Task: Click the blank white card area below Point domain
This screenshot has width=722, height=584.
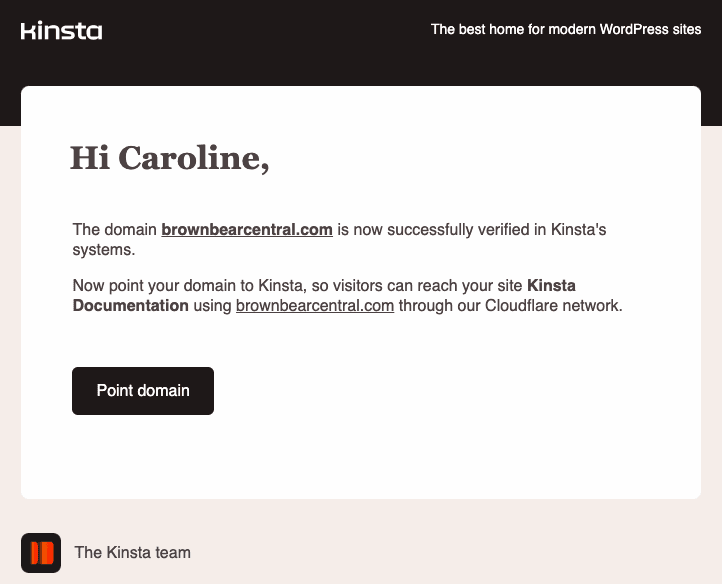Action: pos(360,455)
